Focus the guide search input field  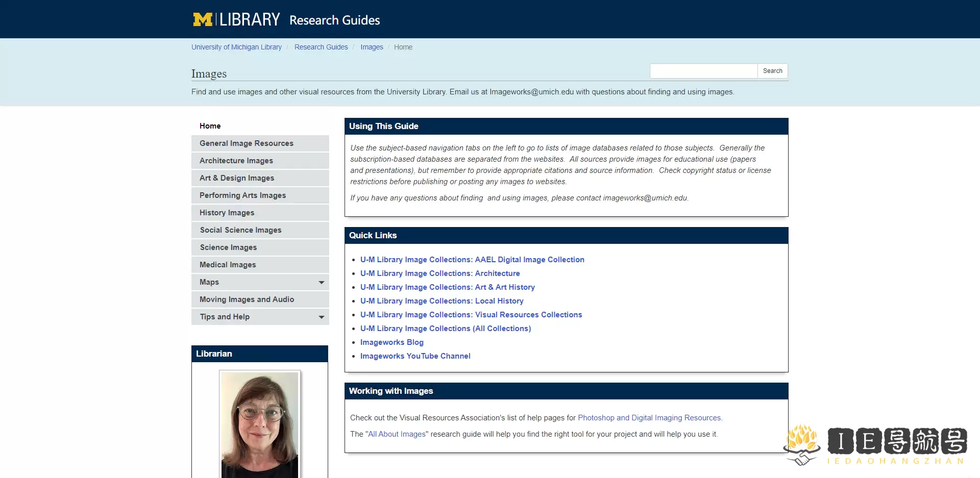pos(703,71)
